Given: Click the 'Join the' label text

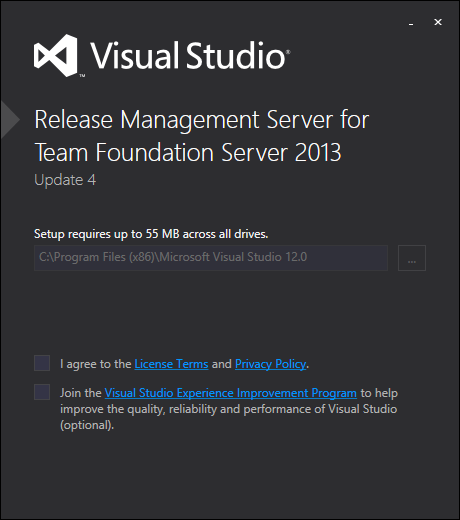Looking at the screenshot, I should click(x=81, y=393).
